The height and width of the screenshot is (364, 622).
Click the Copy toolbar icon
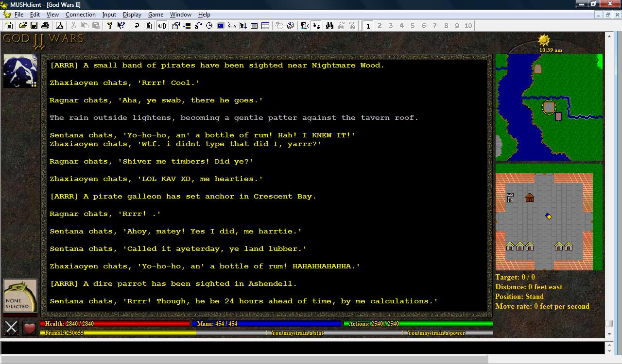tap(85, 26)
